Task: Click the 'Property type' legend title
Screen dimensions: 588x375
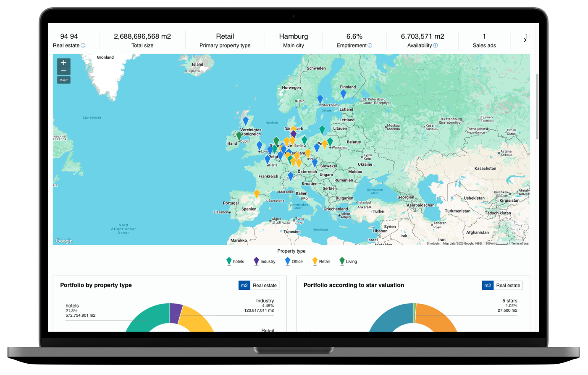Action: tap(291, 251)
